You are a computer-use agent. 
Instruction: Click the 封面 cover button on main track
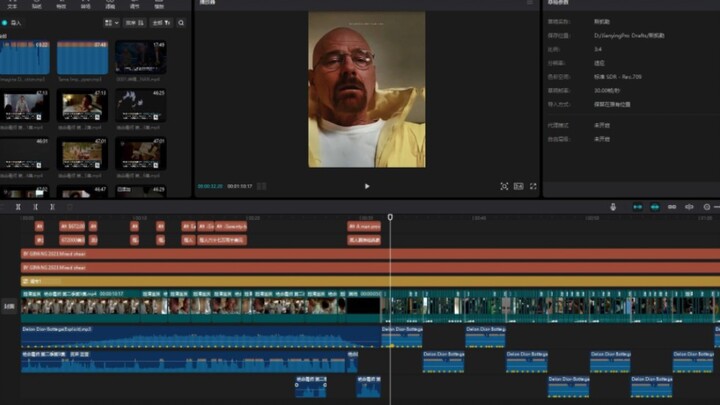pos(9,306)
